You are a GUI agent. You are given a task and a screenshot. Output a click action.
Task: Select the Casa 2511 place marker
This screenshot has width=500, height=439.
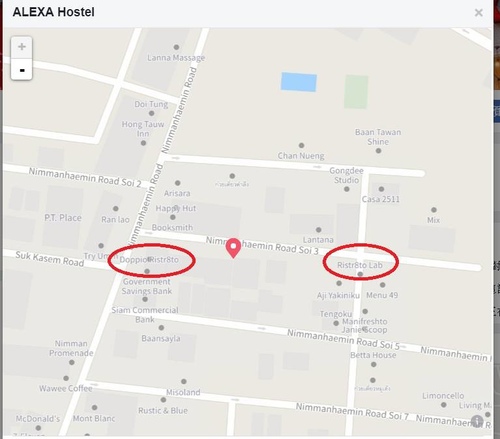click(381, 189)
